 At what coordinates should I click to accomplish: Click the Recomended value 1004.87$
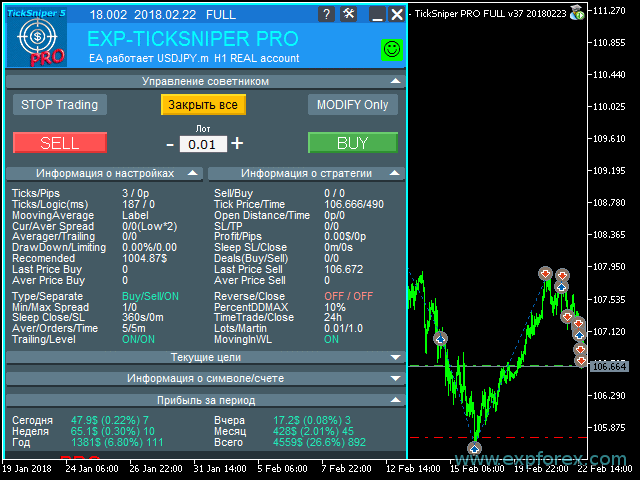click(x=144, y=258)
